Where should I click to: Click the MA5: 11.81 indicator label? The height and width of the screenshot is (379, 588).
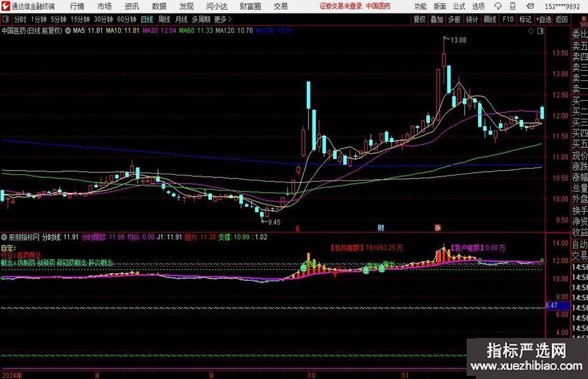(x=88, y=30)
